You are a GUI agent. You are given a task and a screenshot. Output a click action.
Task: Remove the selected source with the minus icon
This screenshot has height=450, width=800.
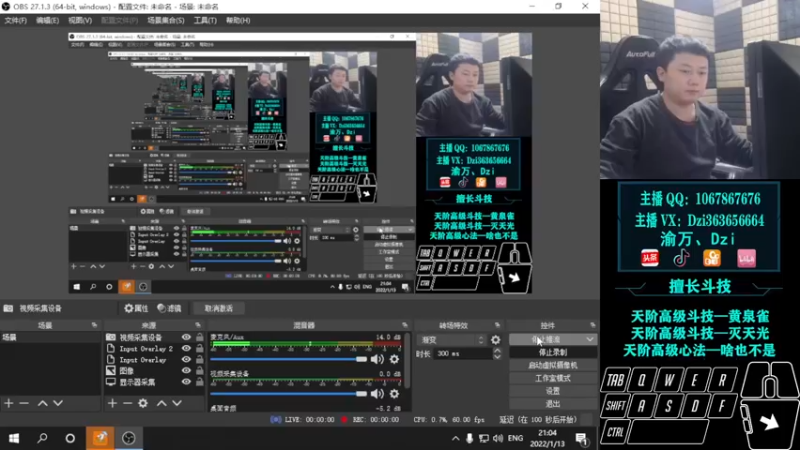tap(128, 403)
